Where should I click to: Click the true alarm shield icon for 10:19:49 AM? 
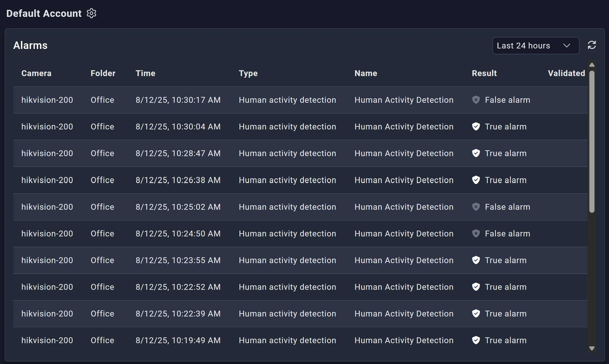[x=476, y=340]
